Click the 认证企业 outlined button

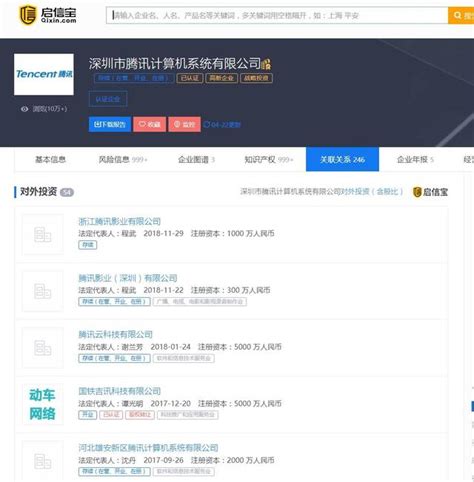click(x=108, y=99)
